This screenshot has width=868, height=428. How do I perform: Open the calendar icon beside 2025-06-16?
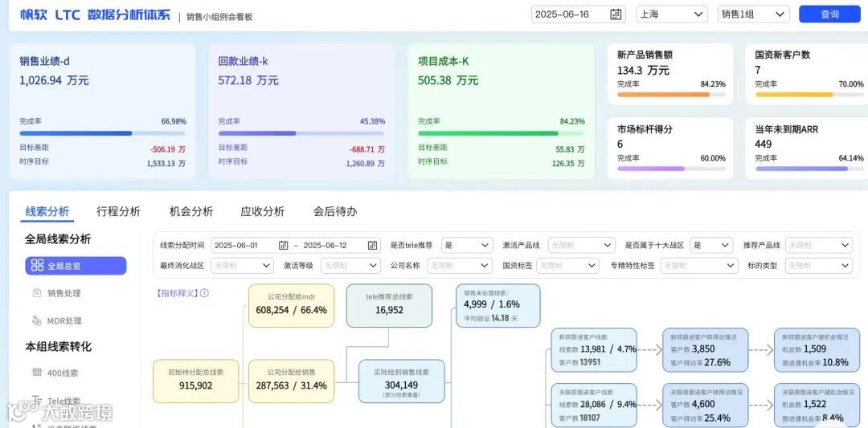coord(616,14)
